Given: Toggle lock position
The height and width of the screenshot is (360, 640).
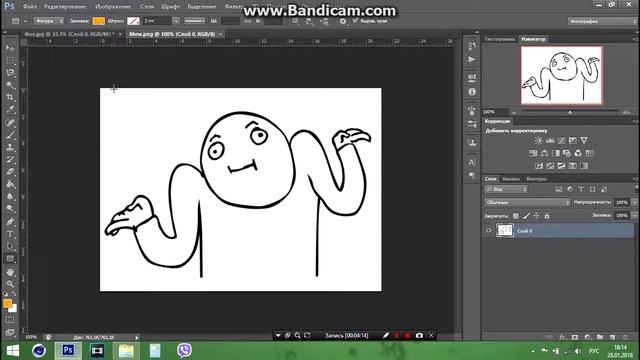Looking at the screenshot, I should [x=536, y=216].
